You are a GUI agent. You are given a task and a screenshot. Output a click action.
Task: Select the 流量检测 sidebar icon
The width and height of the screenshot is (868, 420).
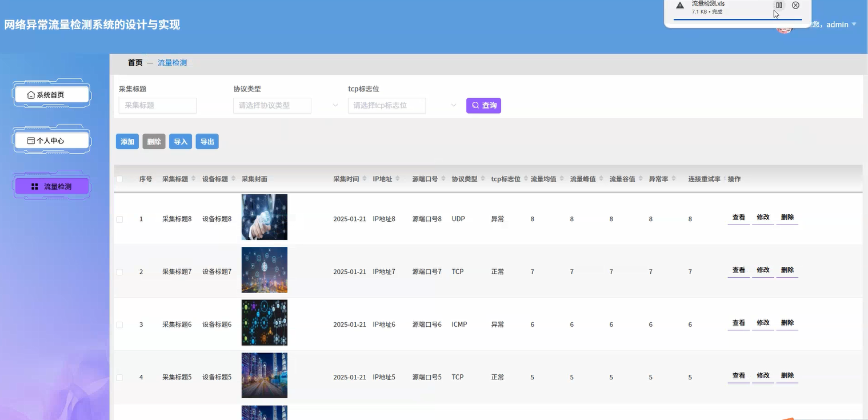point(33,186)
